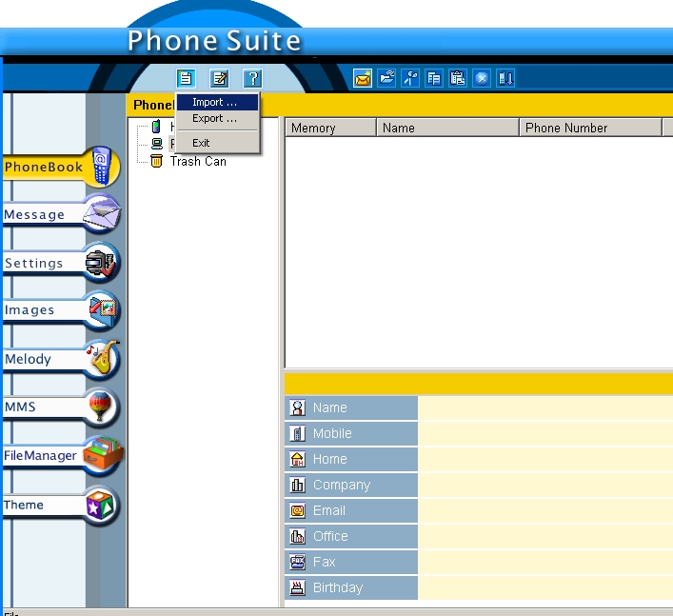This screenshot has height=616, width=673.
Task: Click the new contact envelope toolbar icon
Action: point(363,78)
